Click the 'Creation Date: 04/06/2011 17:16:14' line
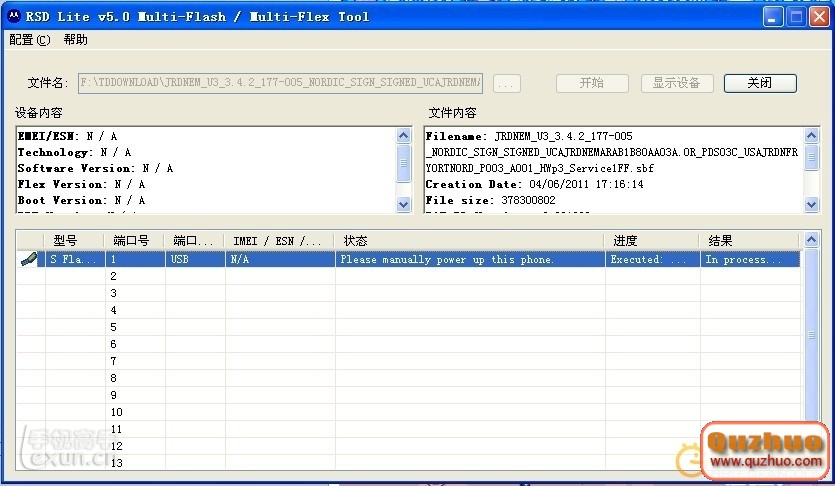 point(535,184)
